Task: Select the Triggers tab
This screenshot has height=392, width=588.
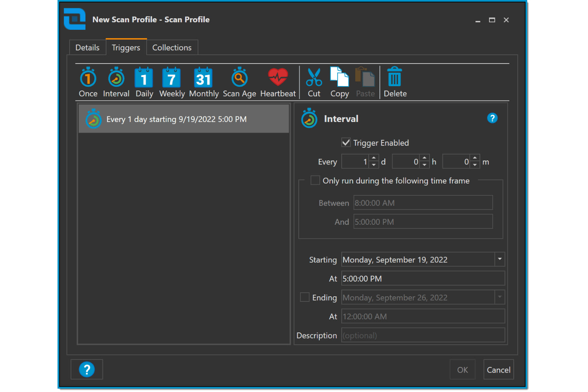Action: pyautogui.click(x=126, y=47)
